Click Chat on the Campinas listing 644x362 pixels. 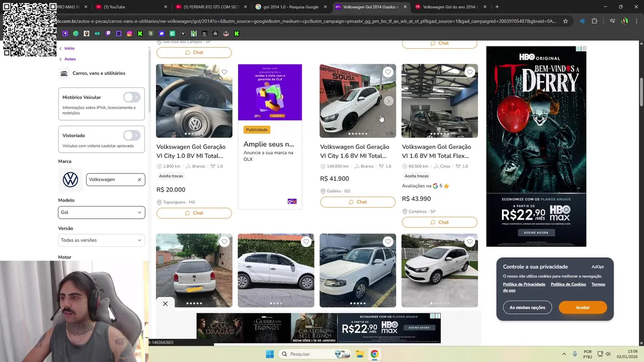(x=439, y=222)
